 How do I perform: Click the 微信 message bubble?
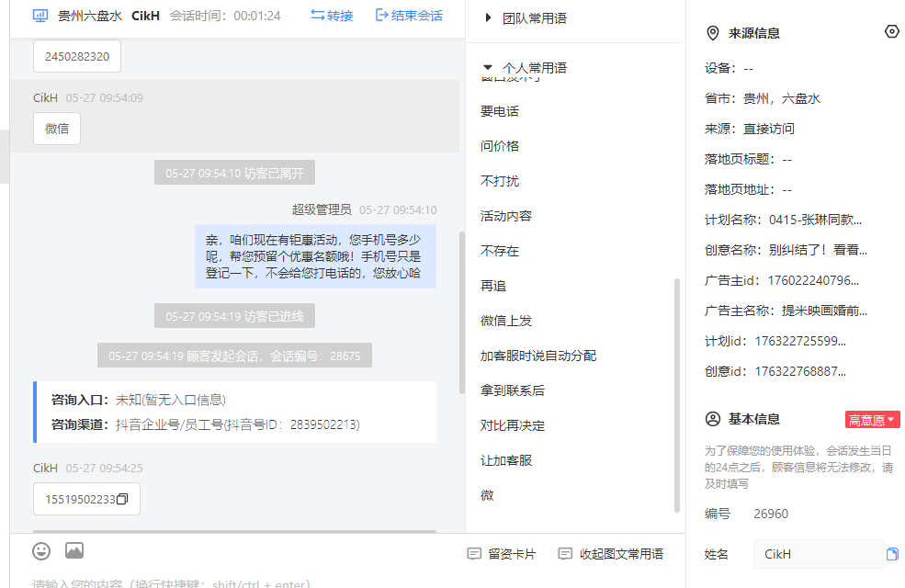(57, 128)
